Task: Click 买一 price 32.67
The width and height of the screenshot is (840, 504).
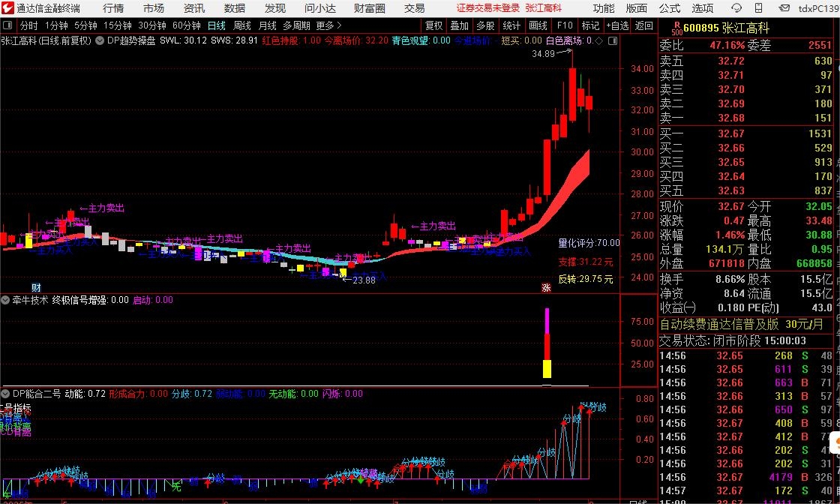Action: click(730, 133)
